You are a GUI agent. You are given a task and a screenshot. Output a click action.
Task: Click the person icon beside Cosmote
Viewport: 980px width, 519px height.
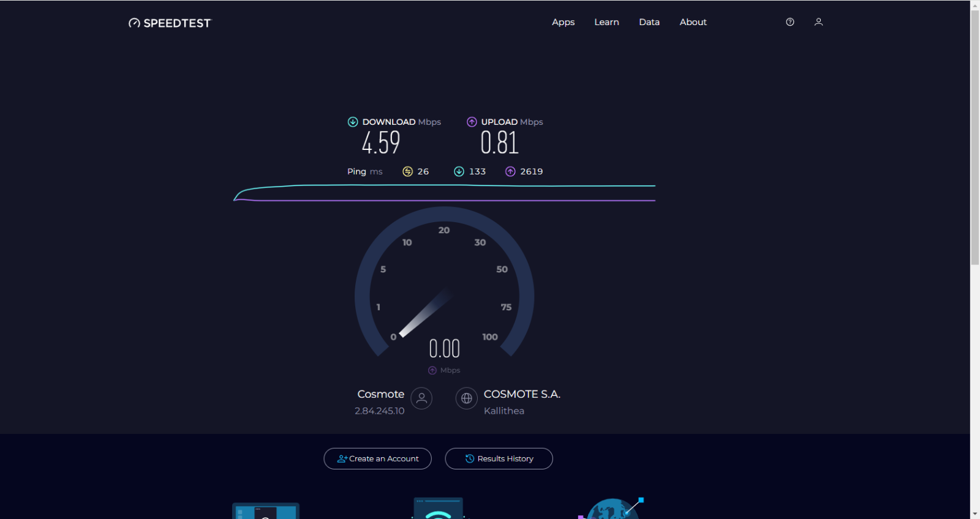pyautogui.click(x=421, y=398)
